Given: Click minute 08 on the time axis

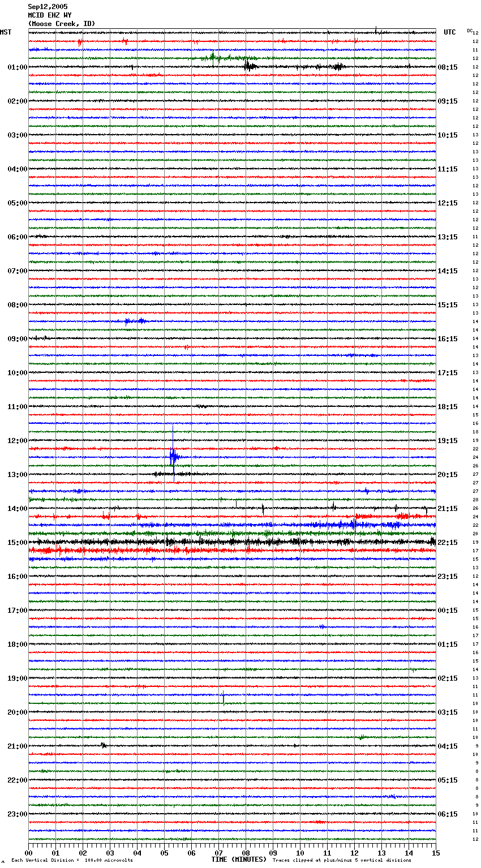Looking at the screenshot, I should [246, 853].
